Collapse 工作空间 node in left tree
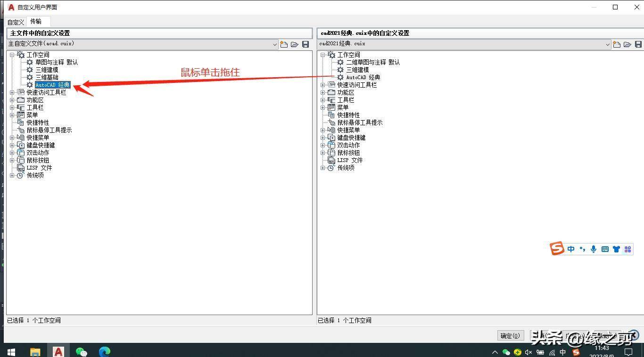Viewport: 644px width, 357px height. [x=12, y=55]
